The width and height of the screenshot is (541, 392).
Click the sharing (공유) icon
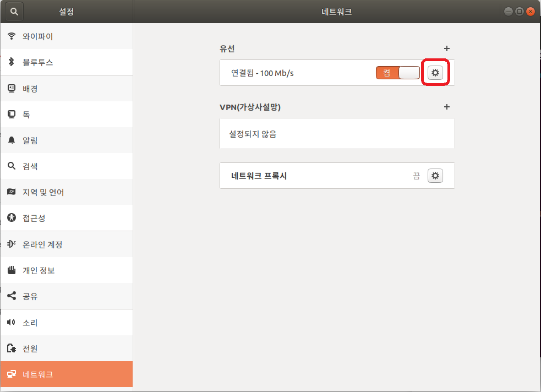[x=12, y=296]
